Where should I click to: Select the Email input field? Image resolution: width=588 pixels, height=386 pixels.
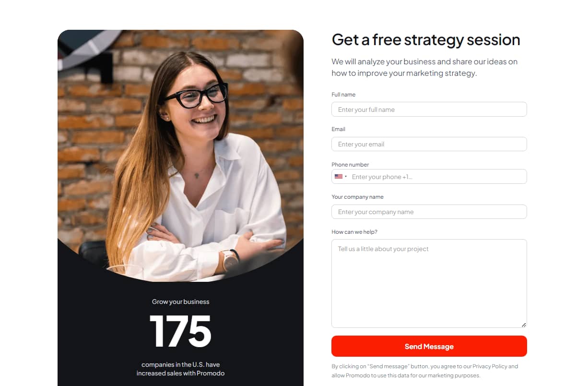[429, 144]
